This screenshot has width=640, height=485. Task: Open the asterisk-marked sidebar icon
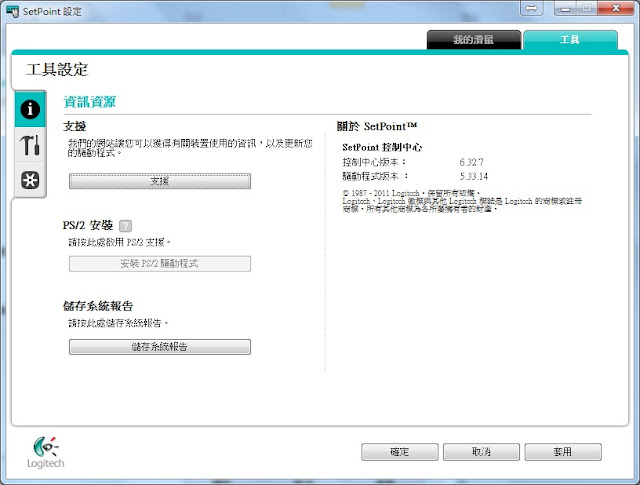pos(30,180)
